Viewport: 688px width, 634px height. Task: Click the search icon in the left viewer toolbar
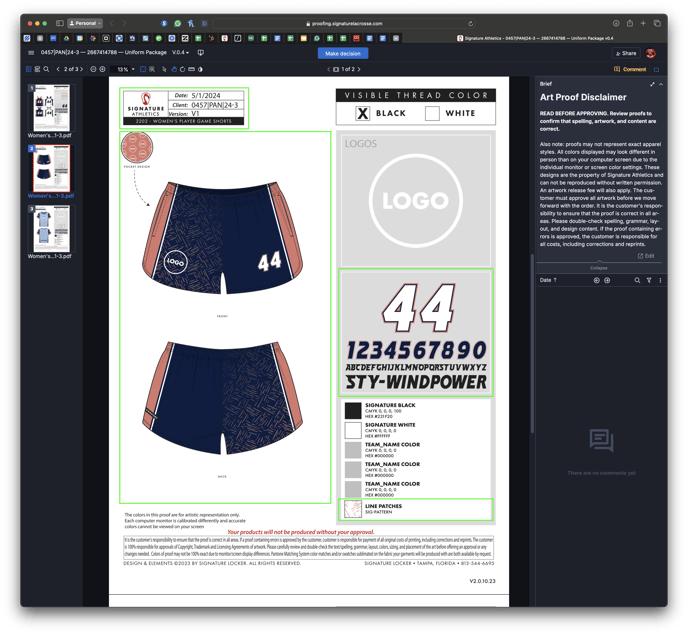(x=46, y=70)
